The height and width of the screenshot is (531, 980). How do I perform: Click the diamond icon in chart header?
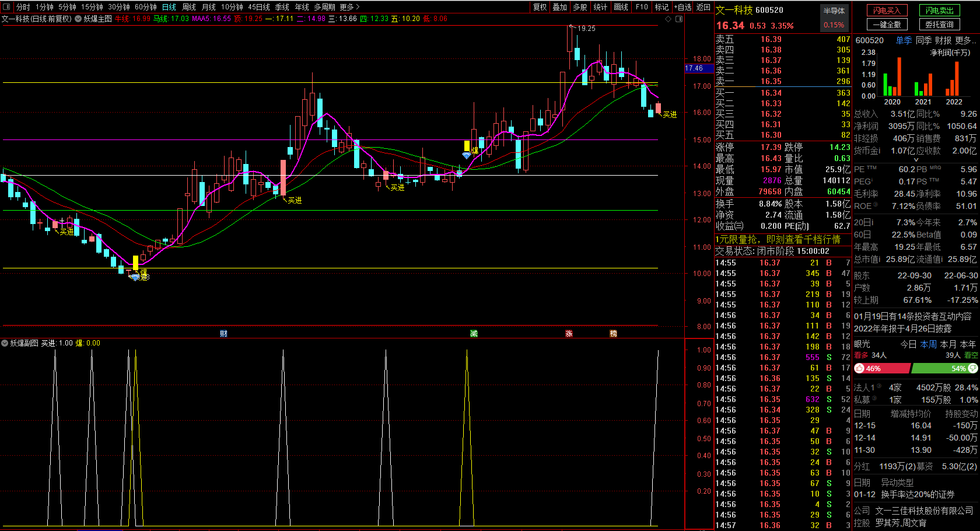(668, 19)
